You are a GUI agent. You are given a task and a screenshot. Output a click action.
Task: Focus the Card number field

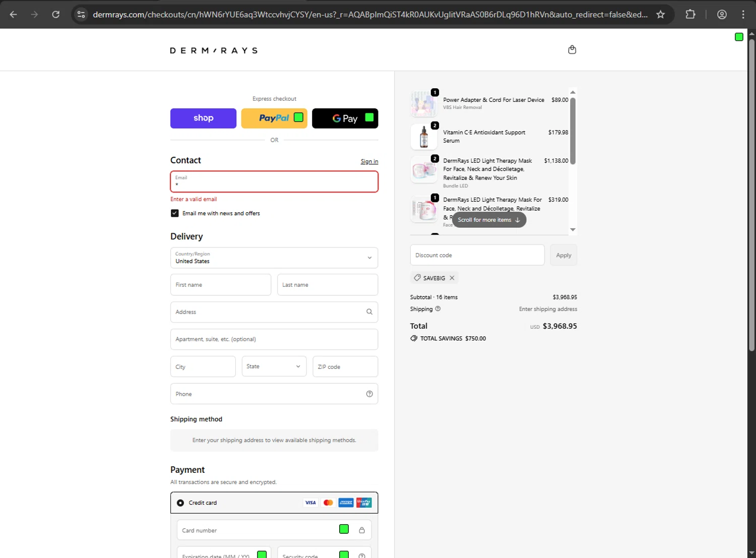(274, 530)
